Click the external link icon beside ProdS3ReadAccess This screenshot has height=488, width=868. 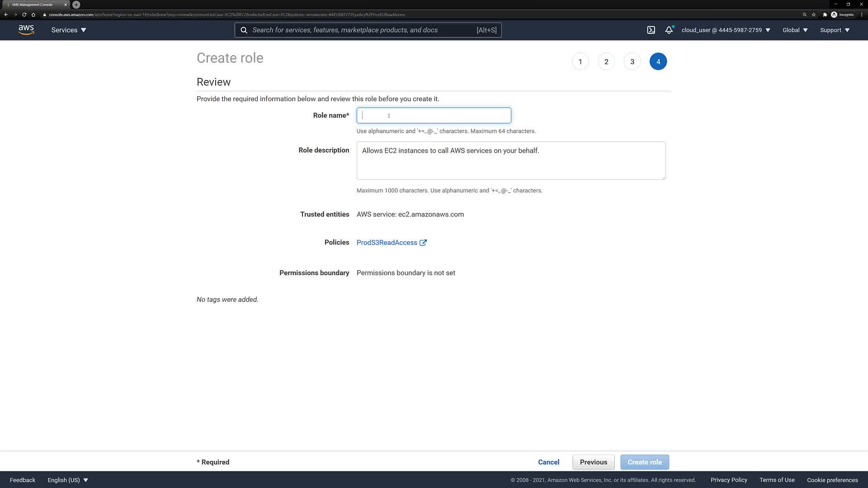(x=423, y=243)
